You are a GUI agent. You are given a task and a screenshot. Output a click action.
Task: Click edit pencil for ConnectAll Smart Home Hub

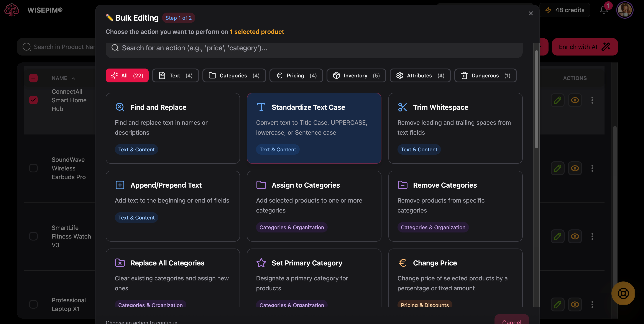click(557, 100)
